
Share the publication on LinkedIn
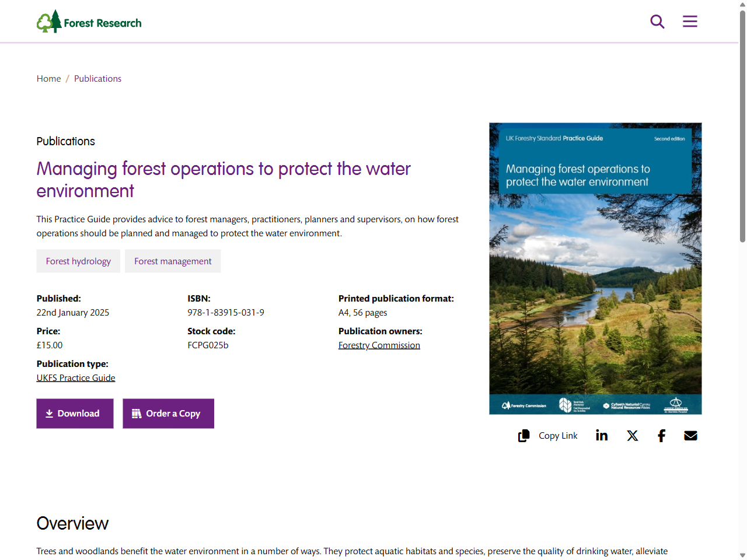(602, 435)
